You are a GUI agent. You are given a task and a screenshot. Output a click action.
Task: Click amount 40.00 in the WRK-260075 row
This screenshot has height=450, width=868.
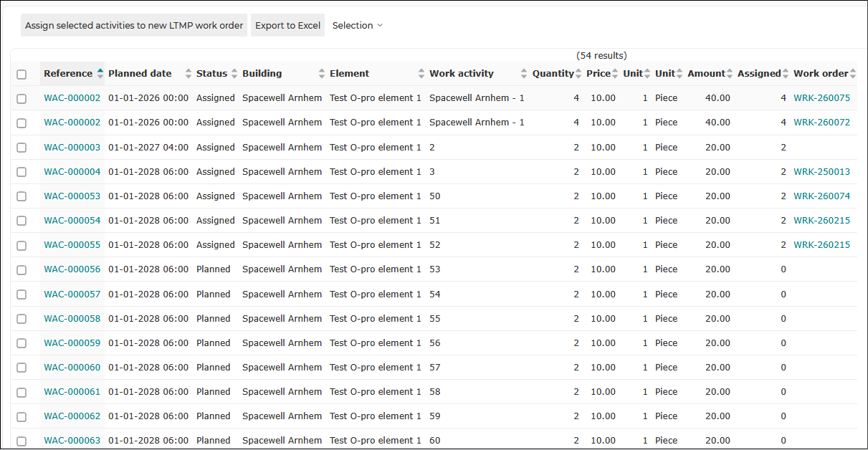coord(717,98)
